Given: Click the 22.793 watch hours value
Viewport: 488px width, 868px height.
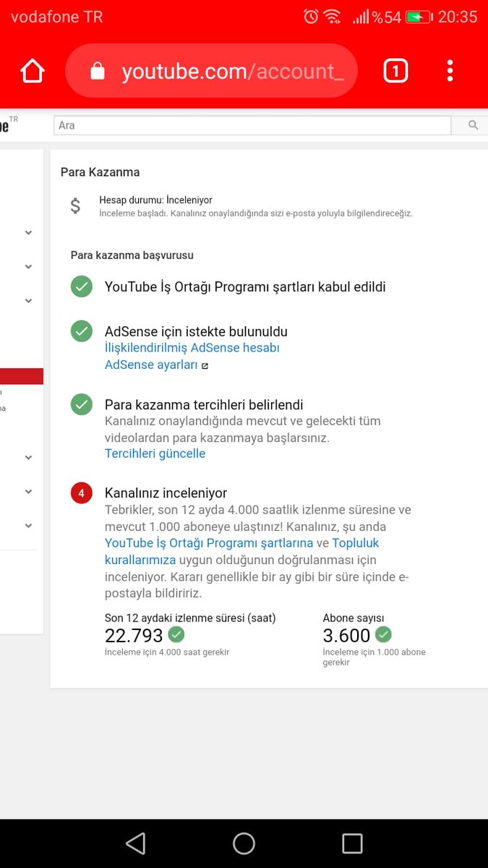Looking at the screenshot, I should tap(134, 636).
